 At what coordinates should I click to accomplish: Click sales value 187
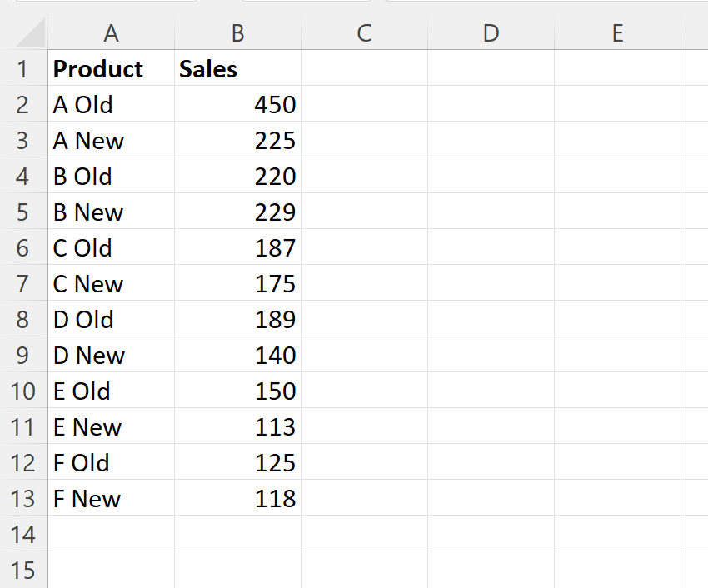click(x=238, y=247)
